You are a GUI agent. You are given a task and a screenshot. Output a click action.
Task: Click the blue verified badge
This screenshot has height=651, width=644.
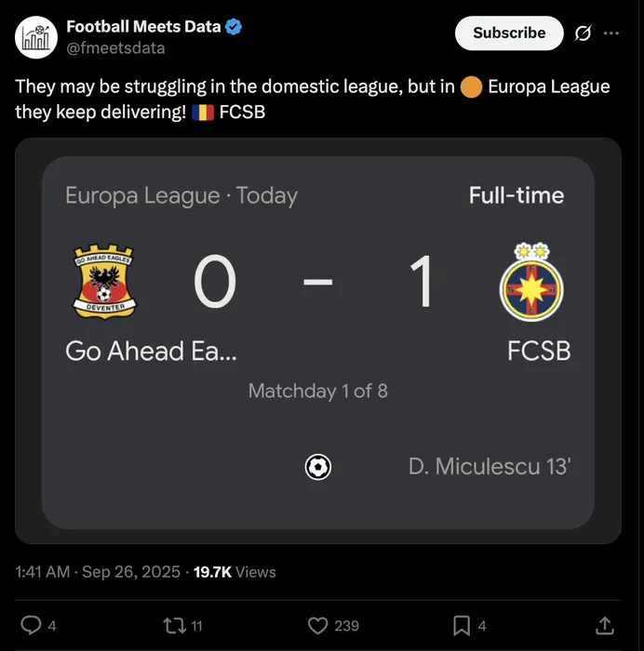[x=234, y=27]
